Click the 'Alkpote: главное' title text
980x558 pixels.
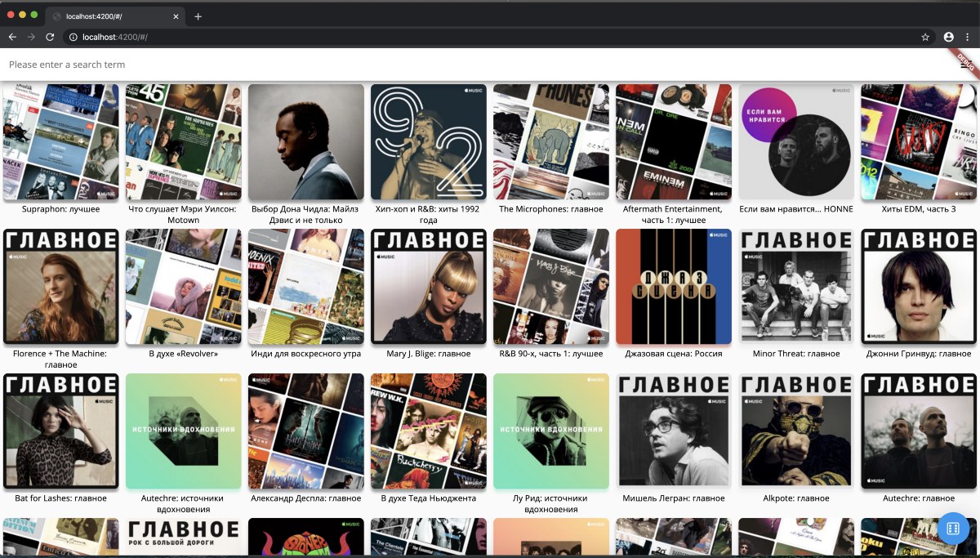796,498
